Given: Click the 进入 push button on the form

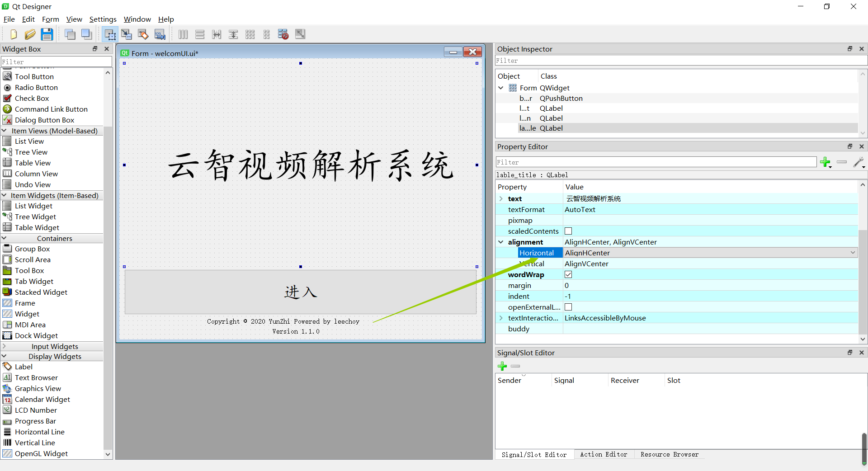Looking at the screenshot, I should [x=301, y=292].
